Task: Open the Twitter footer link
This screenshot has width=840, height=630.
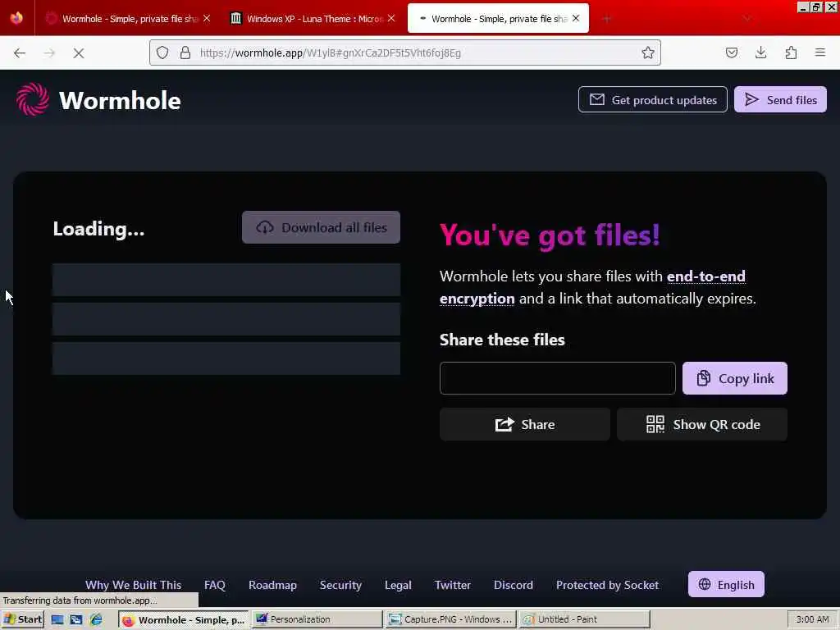Action: [453, 585]
